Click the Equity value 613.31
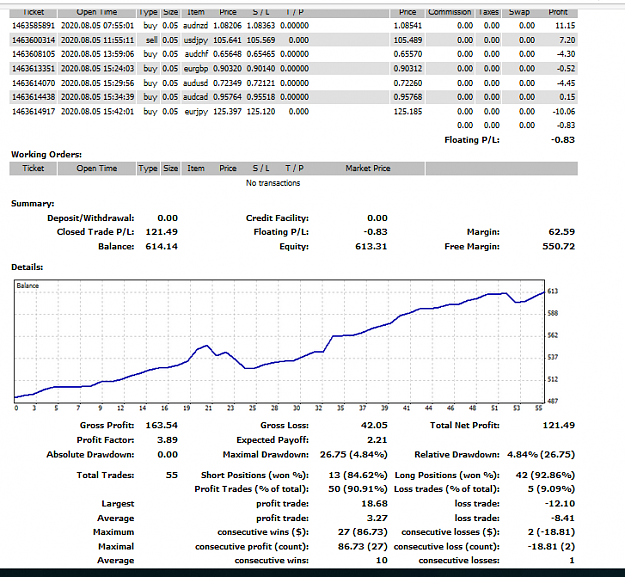625x577 pixels. (x=371, y=247)
